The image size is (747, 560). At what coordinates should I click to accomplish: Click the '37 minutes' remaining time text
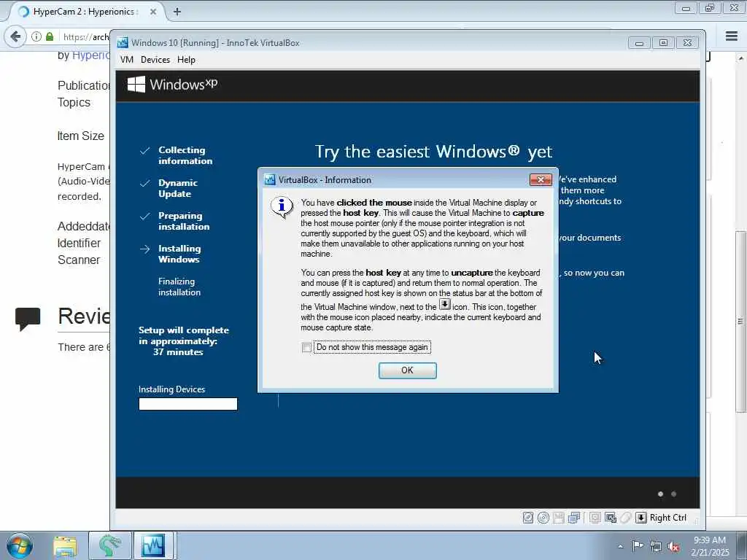pyautogui.click(x=178, y=352)
